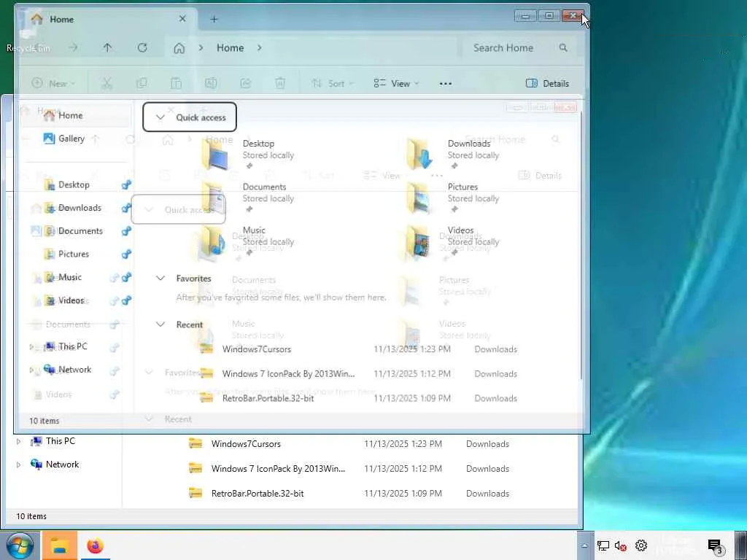The width and height of the screenshot is (747, 560).
Task: Collapse Recent section in front window
Action: 160,324
